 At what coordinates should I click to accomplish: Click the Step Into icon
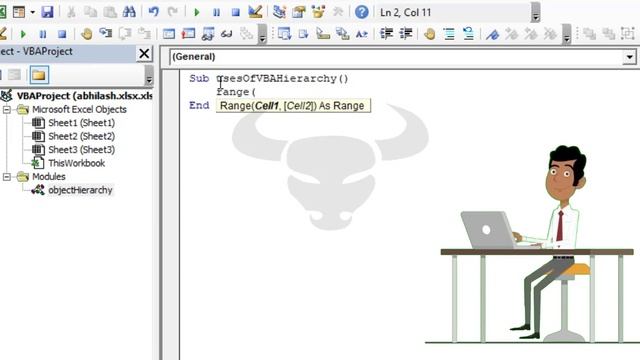click(x=105, y=33)
